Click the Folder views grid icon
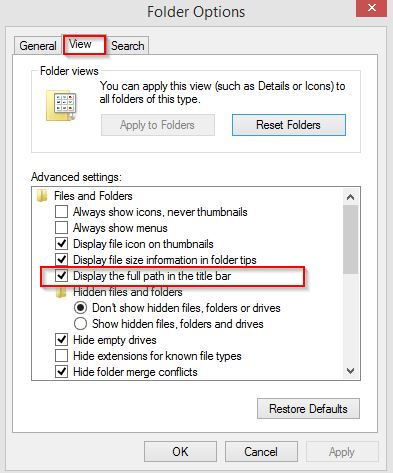Image resolution: width=393 pixels, height=473 pixels. tap(62, 105)
